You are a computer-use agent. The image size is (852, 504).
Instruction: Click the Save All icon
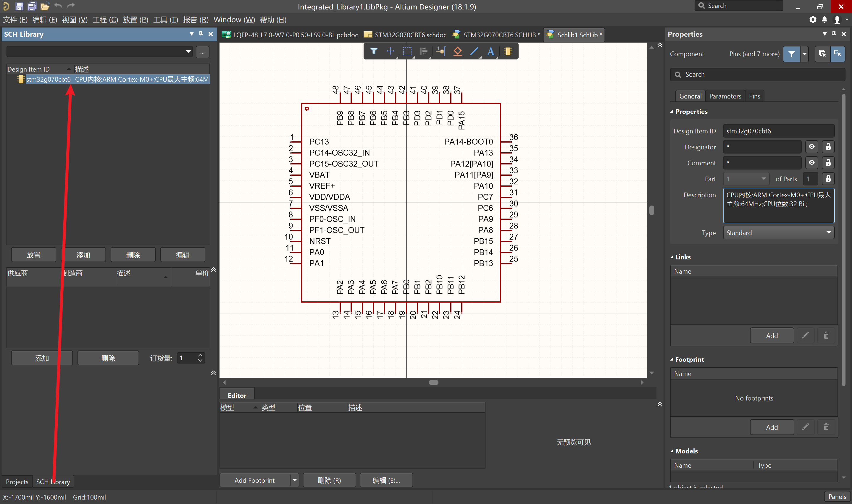[x=32, y=6]
